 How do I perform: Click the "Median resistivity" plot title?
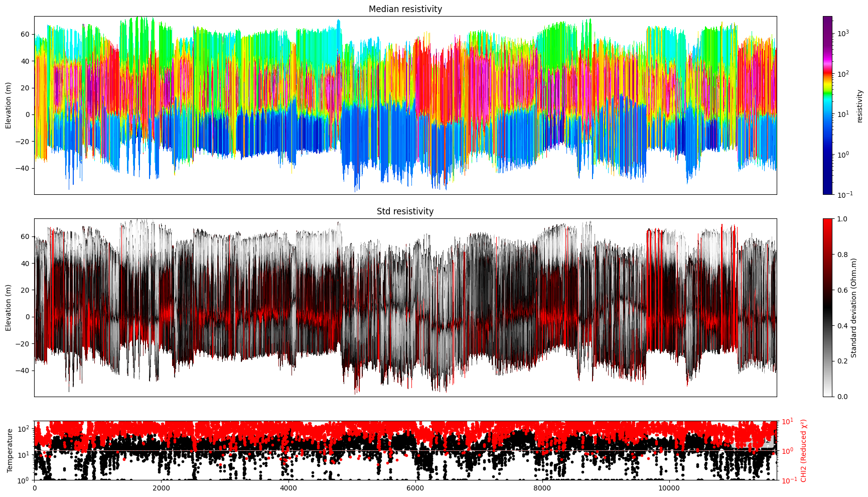click(x=405, y=9)
